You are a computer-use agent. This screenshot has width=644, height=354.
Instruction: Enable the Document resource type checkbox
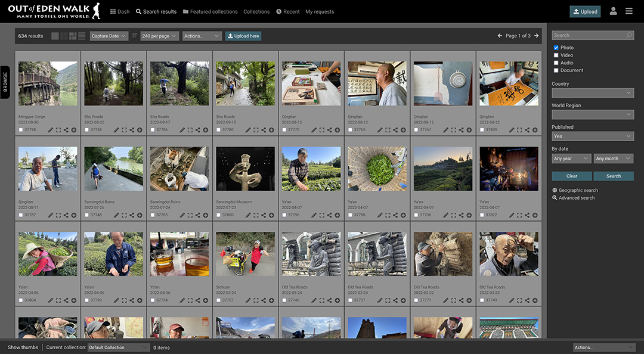(556, 70)
